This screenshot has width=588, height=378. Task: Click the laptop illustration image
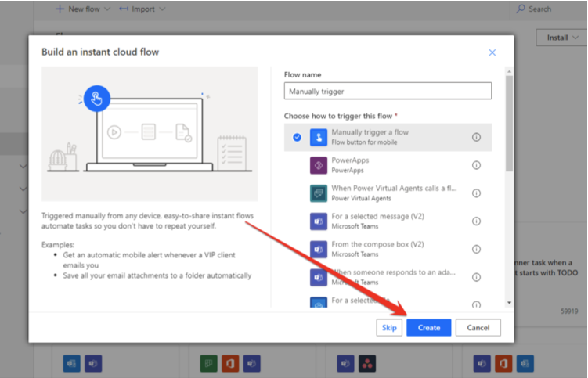pyautogui.click(x=150, y=134)
